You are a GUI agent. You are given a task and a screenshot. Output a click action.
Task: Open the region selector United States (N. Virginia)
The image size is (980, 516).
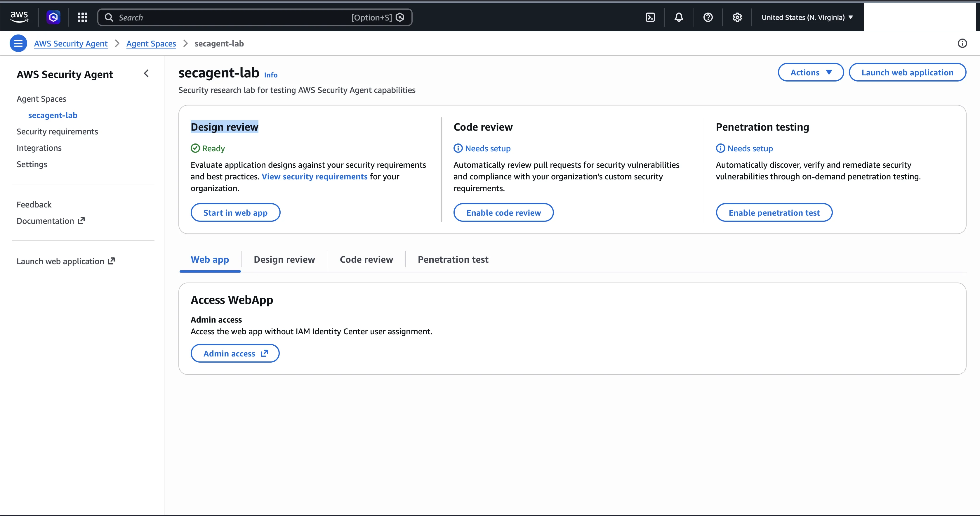coord(807,18)
